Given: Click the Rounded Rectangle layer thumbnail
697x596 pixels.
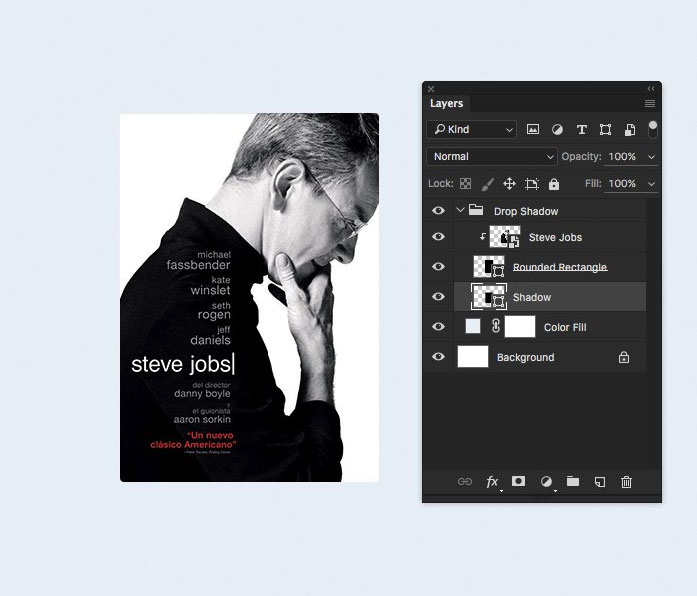Looking at the screenshot, I should tap(489, 267).
